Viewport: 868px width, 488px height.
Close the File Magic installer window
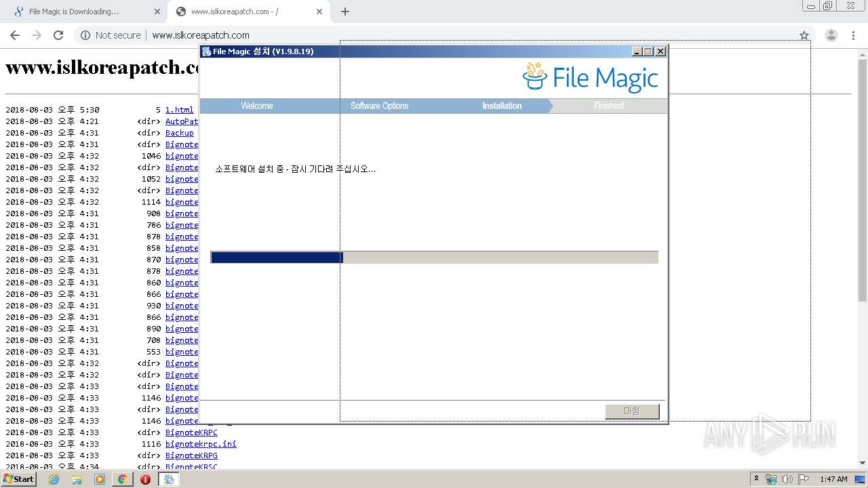[x=660, y=52]
